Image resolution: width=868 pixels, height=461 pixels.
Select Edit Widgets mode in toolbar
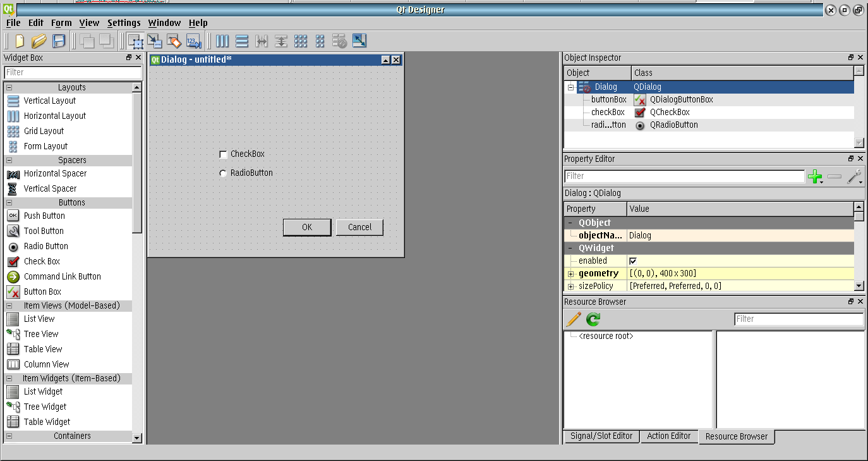click(135, 41)
